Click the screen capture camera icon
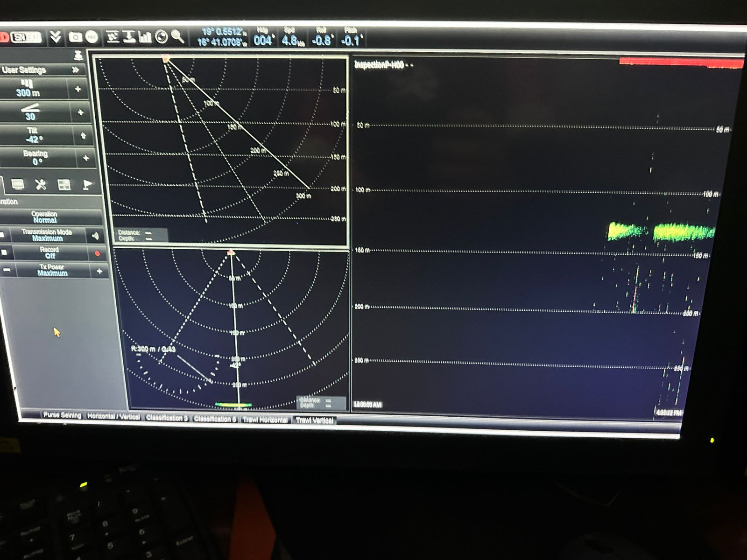Screen dimensions: 747x560 75,37
